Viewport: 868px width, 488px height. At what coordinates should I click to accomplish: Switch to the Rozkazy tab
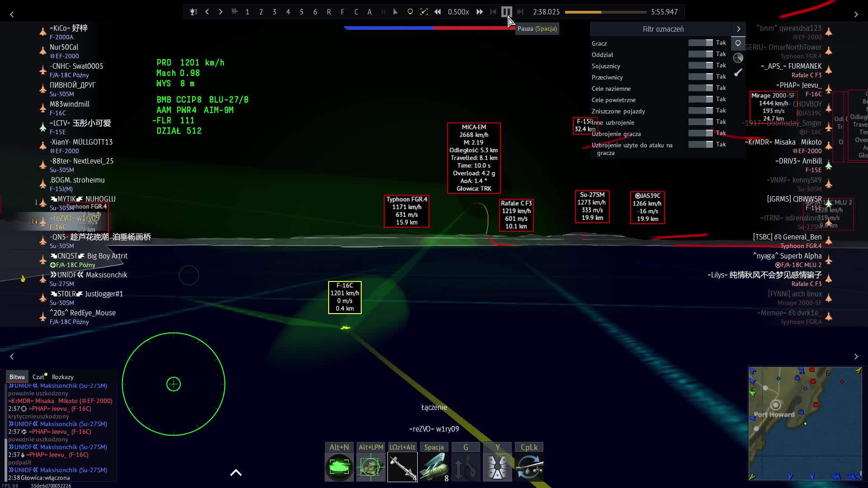[x=62, y=377]
